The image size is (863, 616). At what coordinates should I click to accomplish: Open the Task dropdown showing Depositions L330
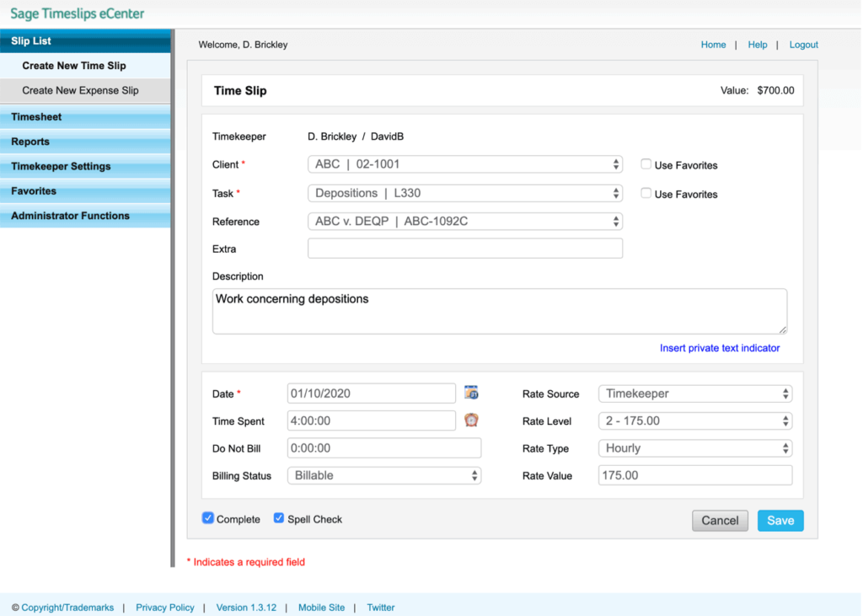pos(464,193)
